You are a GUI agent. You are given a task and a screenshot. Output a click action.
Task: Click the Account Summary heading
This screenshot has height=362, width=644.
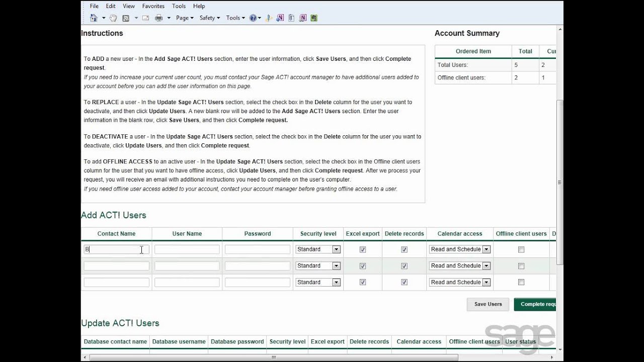467,33
